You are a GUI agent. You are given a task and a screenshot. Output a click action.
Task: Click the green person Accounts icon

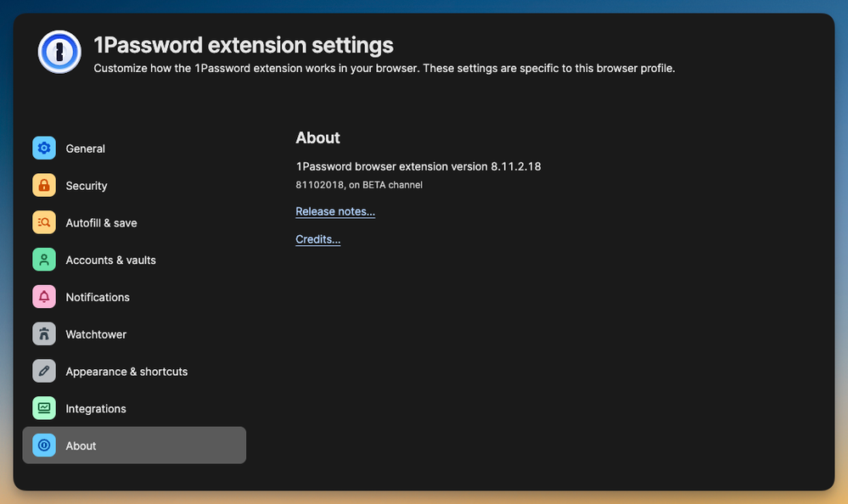point(44,260)
